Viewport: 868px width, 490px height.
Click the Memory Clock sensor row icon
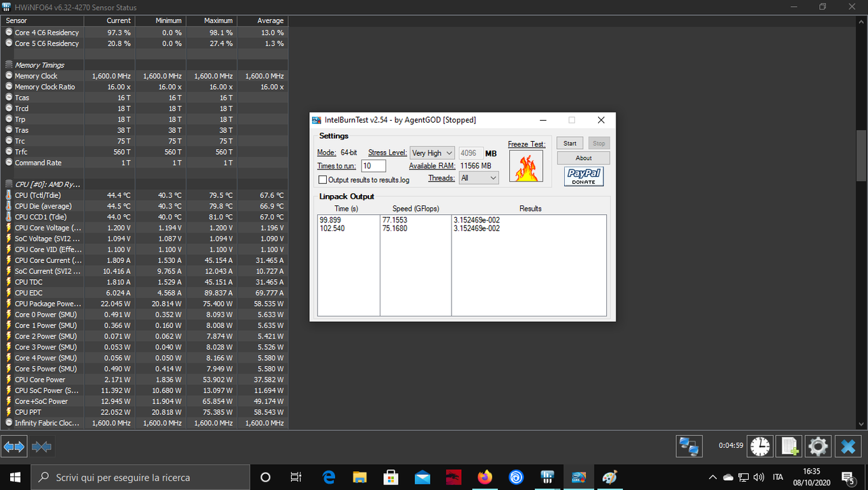pos(9,76)
